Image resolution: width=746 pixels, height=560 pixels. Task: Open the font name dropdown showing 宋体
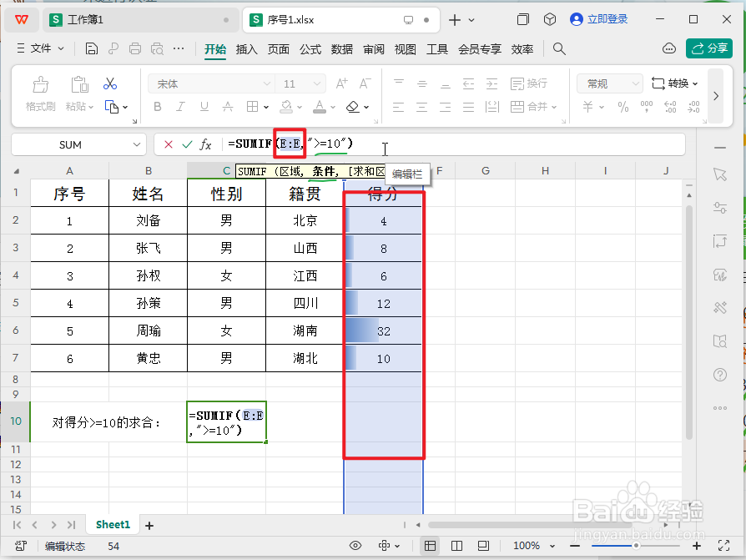coord(209,83)
